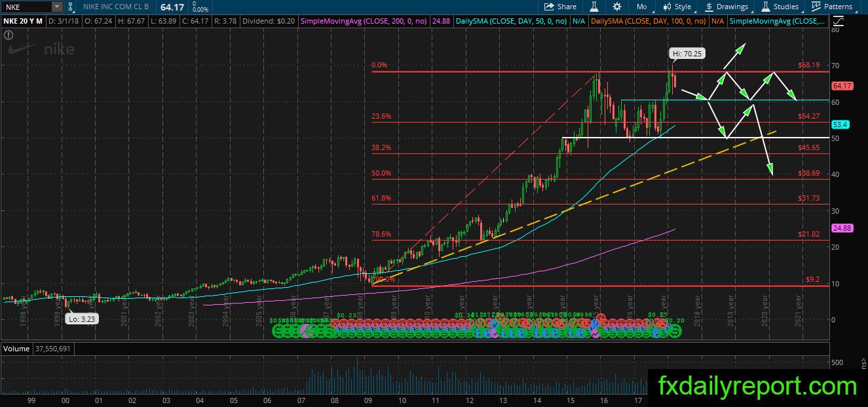Click the Dividend: $0.20 value
Screen dimensions: 868x407
pyautogui.click(x=271, y=22)
